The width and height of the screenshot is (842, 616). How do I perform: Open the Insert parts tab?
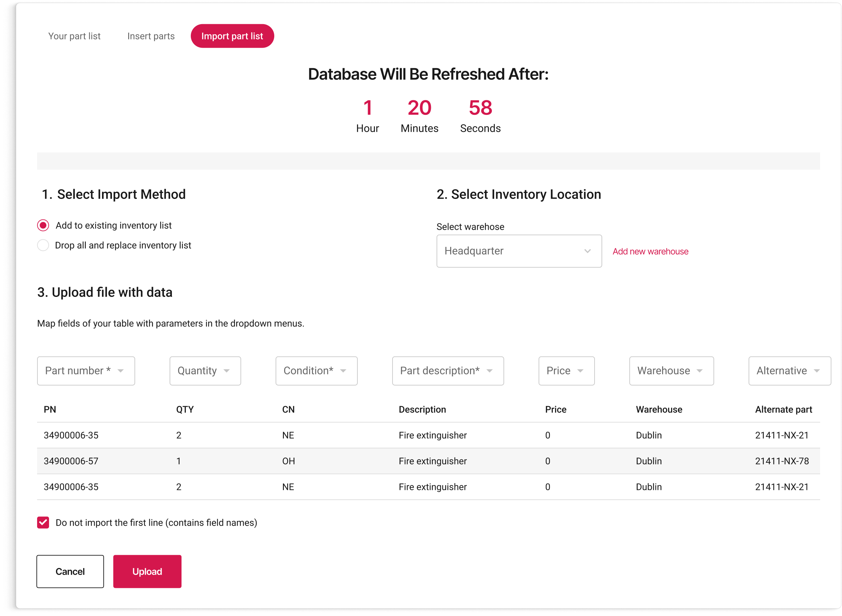coord(151,36)
